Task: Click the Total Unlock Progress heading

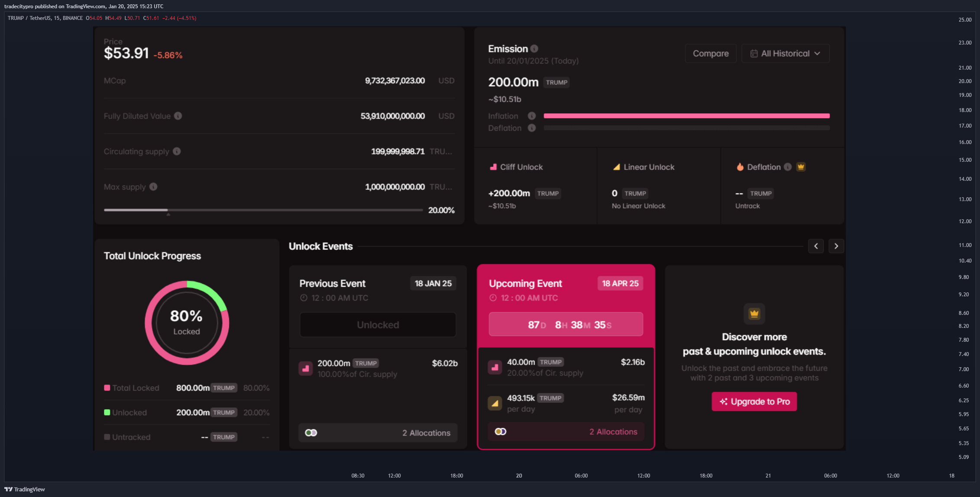Action: click(152, 256)
